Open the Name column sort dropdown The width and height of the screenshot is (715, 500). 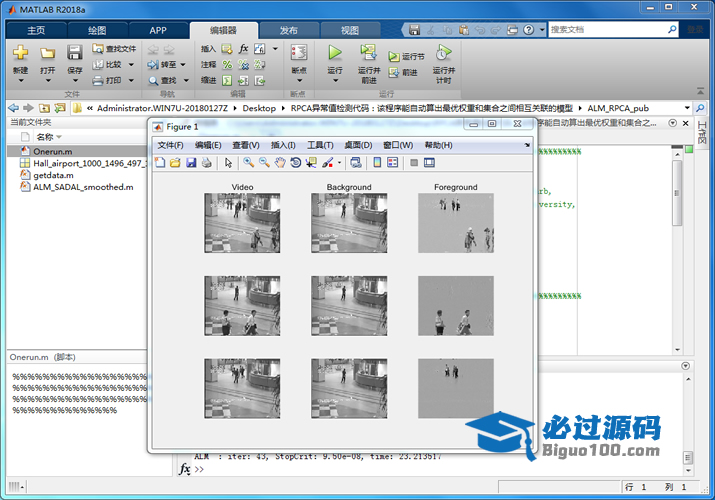coord(59,137)
